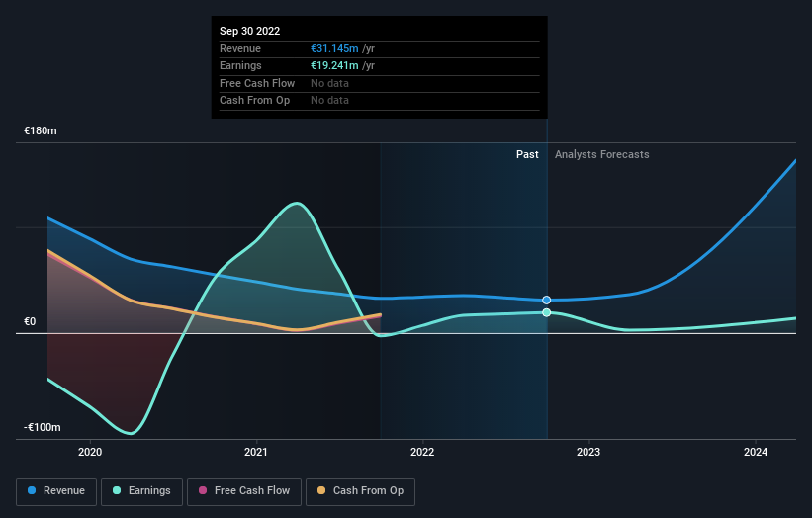The height and width of the screenshot is (518, 812).
Task: Click the €19.241m earnings value in tooltip
Action: pyautogui.click(x=334, y=65)
